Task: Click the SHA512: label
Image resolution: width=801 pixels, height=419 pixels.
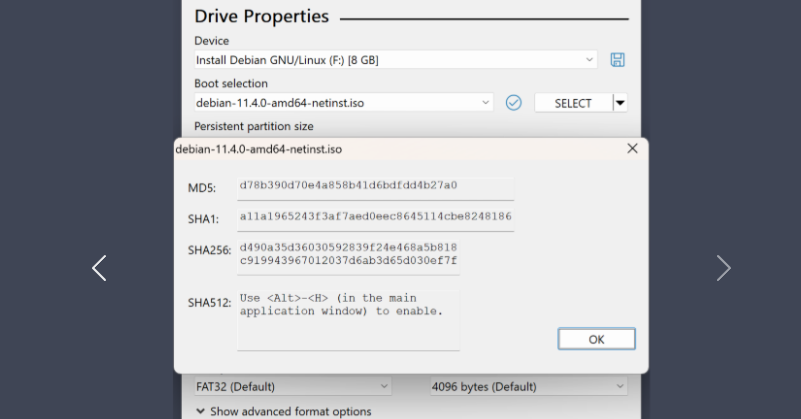Action: 209,303
